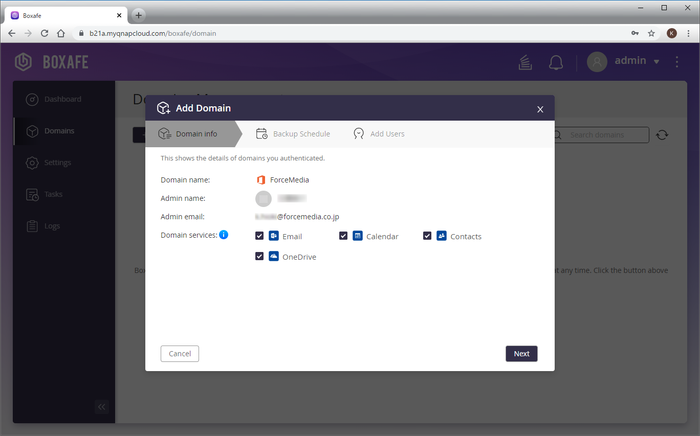Close the Add Domain dialog
The width and height of the screenshot is (700, 436).
click(x=540, y=109)
